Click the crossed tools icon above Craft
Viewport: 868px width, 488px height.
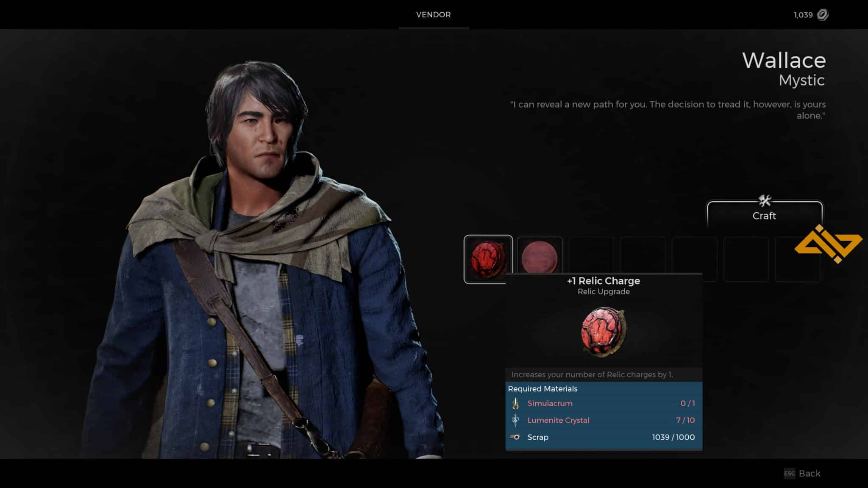(765, 200)
